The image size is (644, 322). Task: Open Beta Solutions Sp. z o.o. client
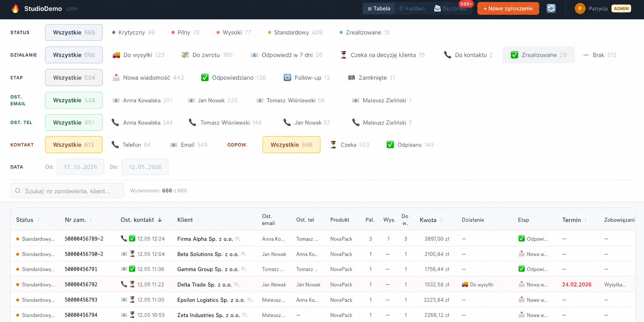[208, 254]
